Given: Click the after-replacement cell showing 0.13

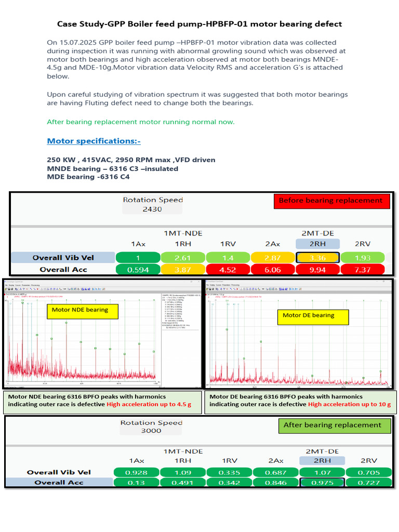Looking at the screenshot, I should 136,483.
